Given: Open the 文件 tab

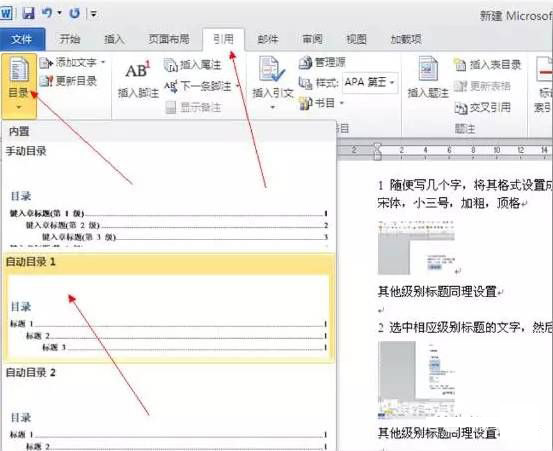Looking at the screenshot, I should pyautogui.click(x=22, y=39).
